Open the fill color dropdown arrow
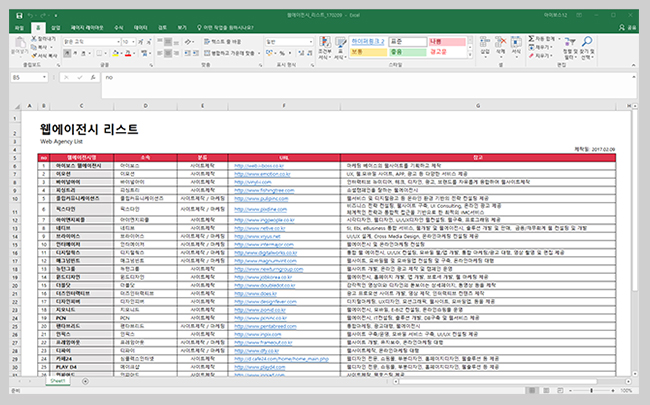This screenshot has width=650, height=405. point(121,53)
